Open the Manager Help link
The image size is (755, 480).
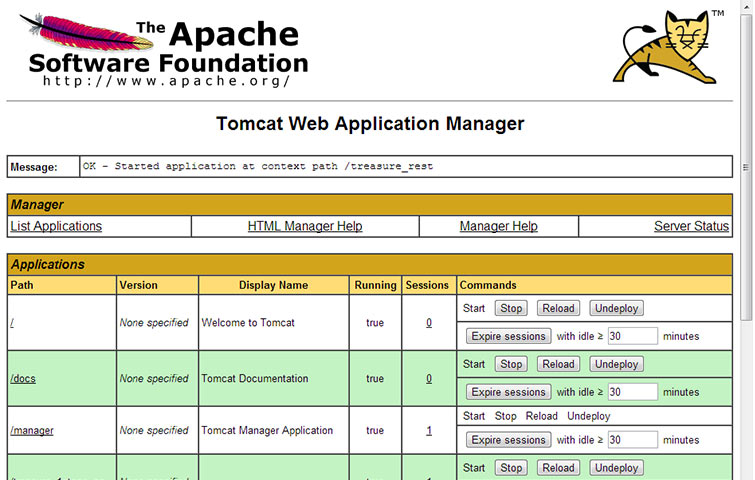tap(498, 226)
